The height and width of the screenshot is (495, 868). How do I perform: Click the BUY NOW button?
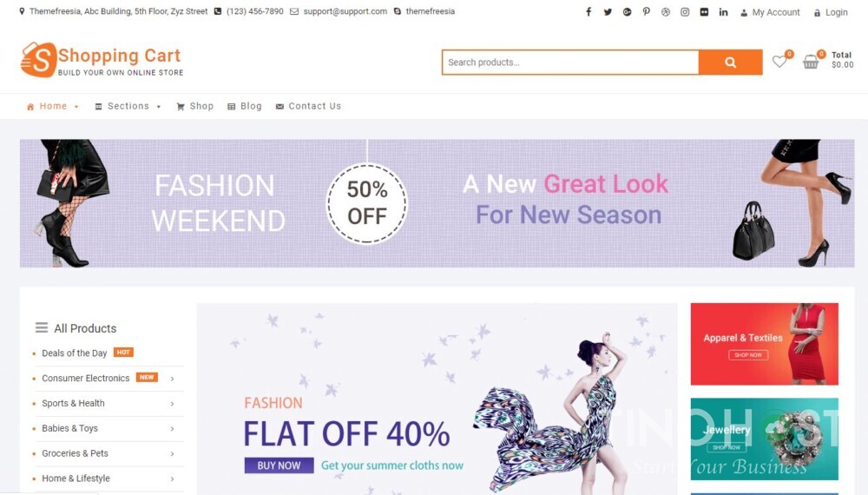coord(279,465)
